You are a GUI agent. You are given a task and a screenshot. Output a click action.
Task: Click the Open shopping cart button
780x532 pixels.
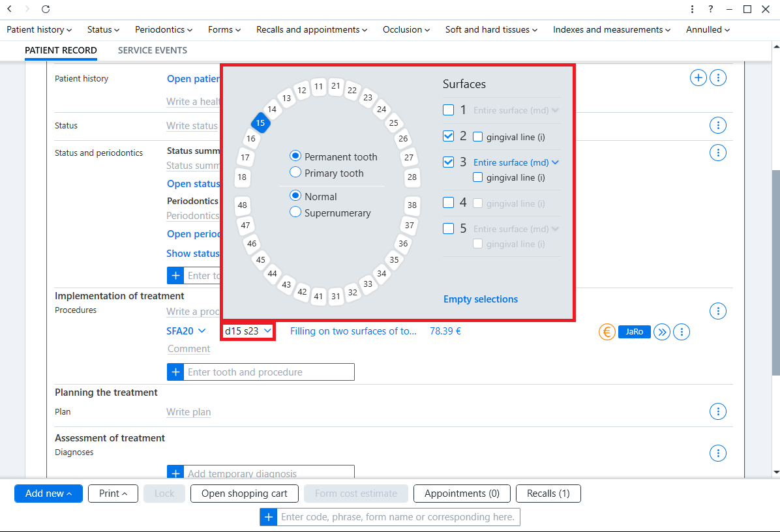[x=245, y=494]
